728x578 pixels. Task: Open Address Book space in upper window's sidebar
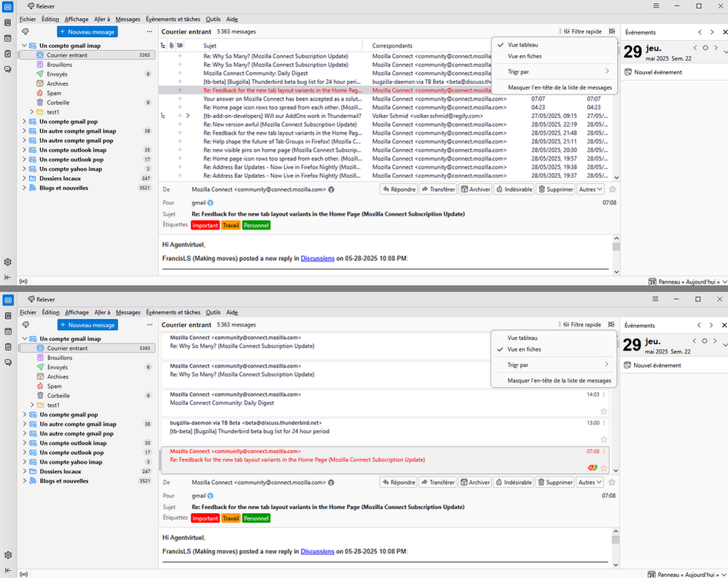point(7,23)
